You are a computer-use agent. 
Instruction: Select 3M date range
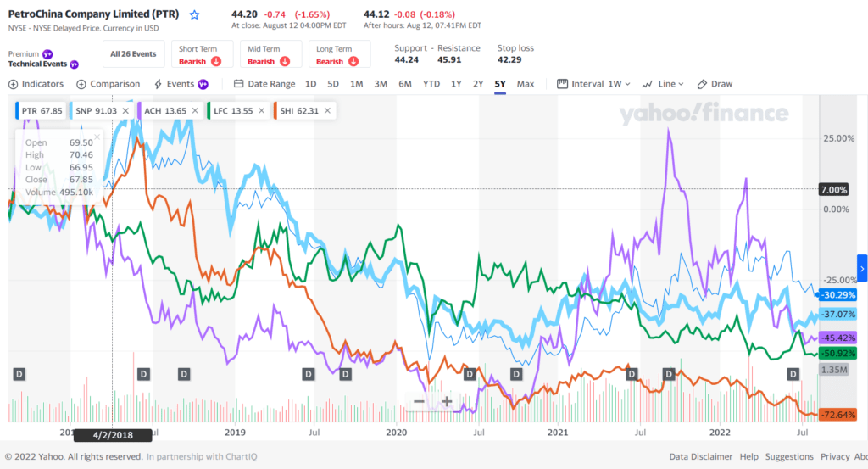[381, 84]
